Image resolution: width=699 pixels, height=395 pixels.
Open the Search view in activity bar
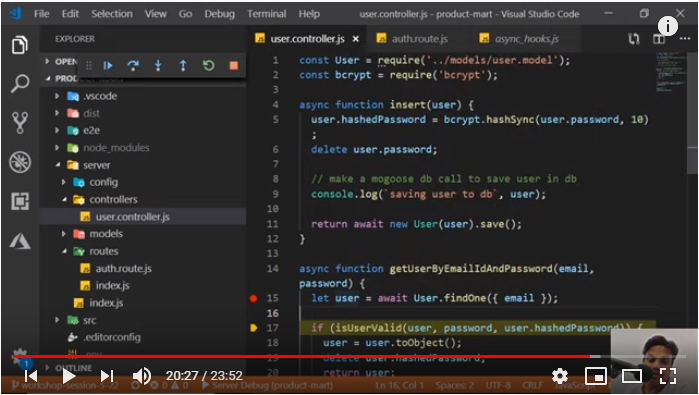pos(20,83)
